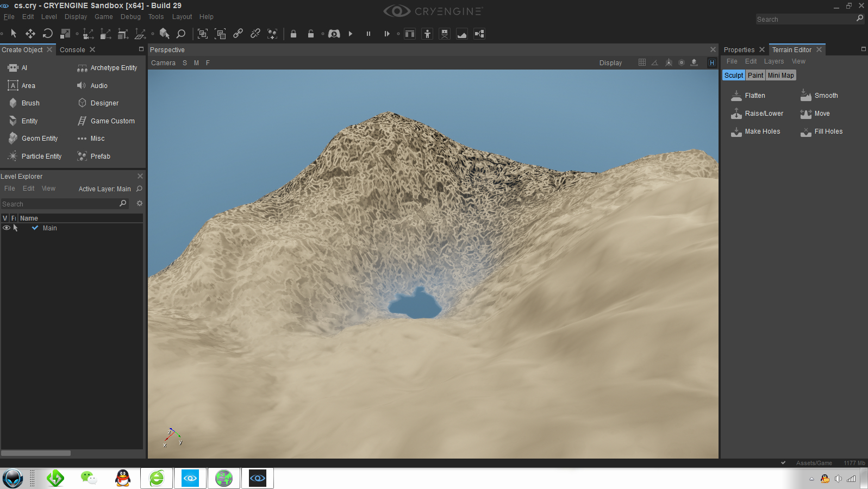Open the viewport Display dropdown
Viewport: 868px width, 489px height.
610,63
